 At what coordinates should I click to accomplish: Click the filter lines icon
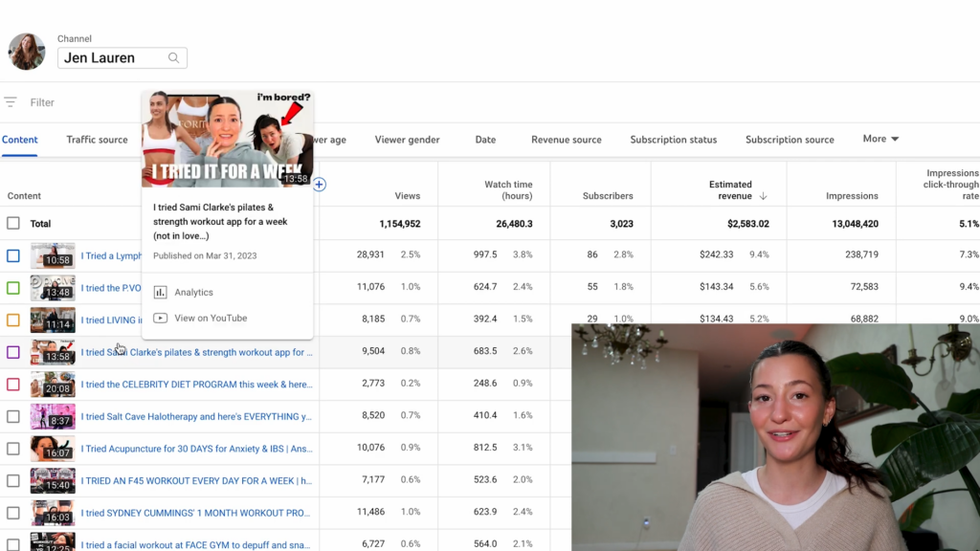11,102
